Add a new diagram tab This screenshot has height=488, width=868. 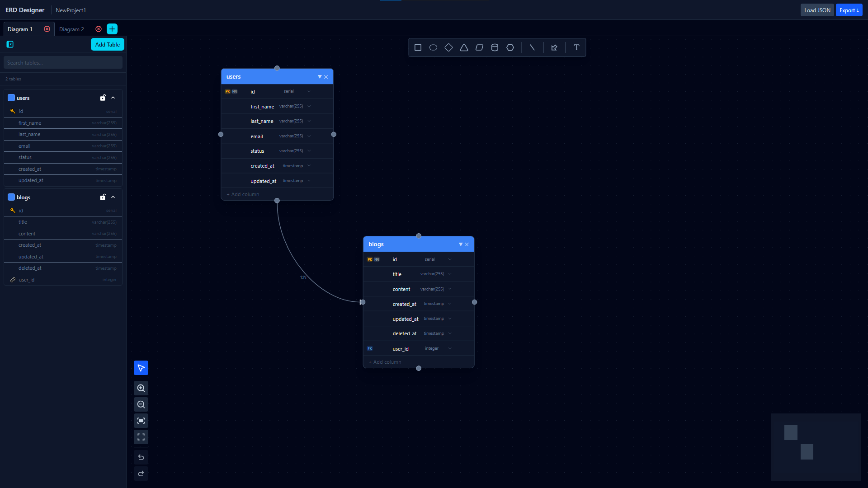tap(112, 29)
